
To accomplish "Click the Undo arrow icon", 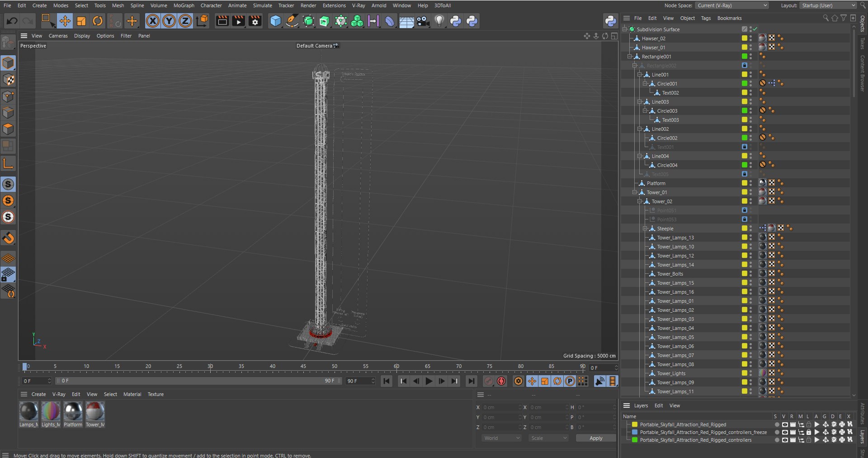I will (12, 21).
